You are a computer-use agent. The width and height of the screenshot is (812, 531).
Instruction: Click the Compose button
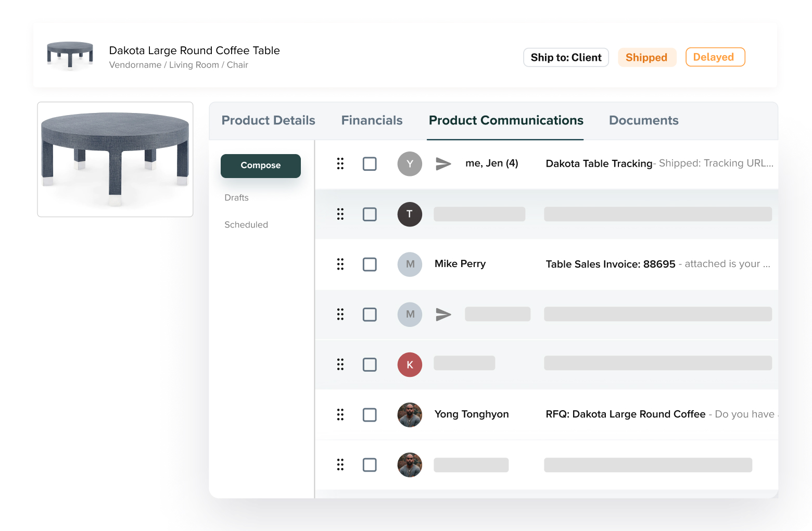click(260, 166)
